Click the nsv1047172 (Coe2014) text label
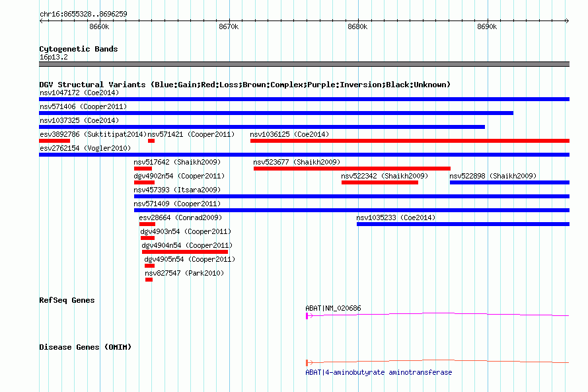Image resolution: width=588 pixels, height=392 pixels. [x=79, y=93]
